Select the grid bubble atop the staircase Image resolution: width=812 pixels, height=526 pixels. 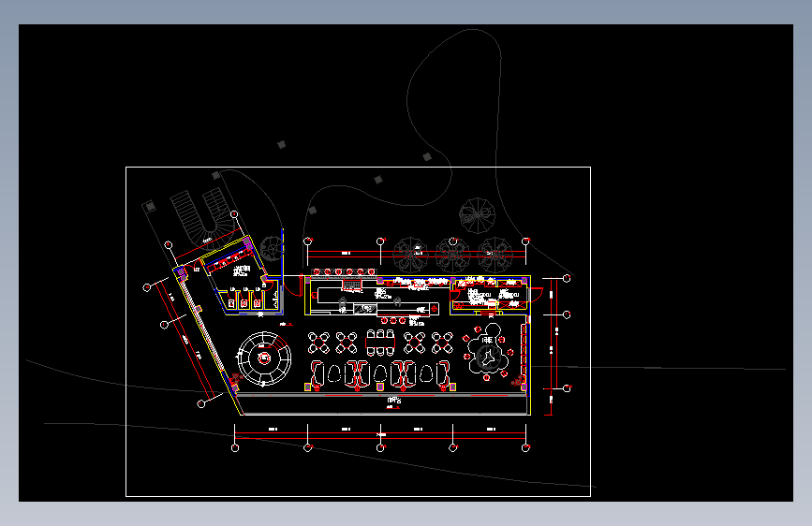[x=234, y=214]
